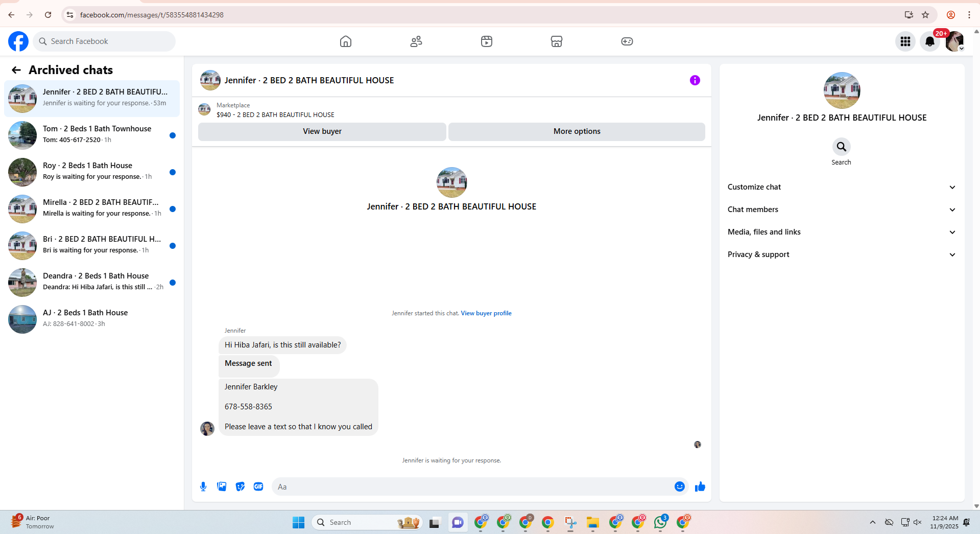Open File Explorer from the taskbar

(x=593, y=522)
